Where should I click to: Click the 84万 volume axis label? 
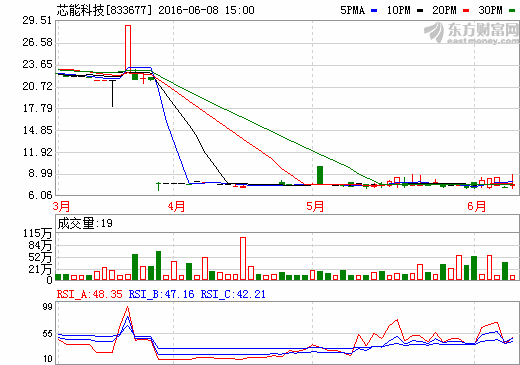pos(40,245)
